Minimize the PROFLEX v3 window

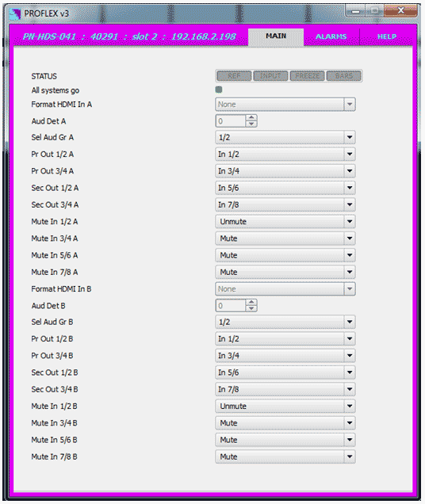[x=355, y=11]
